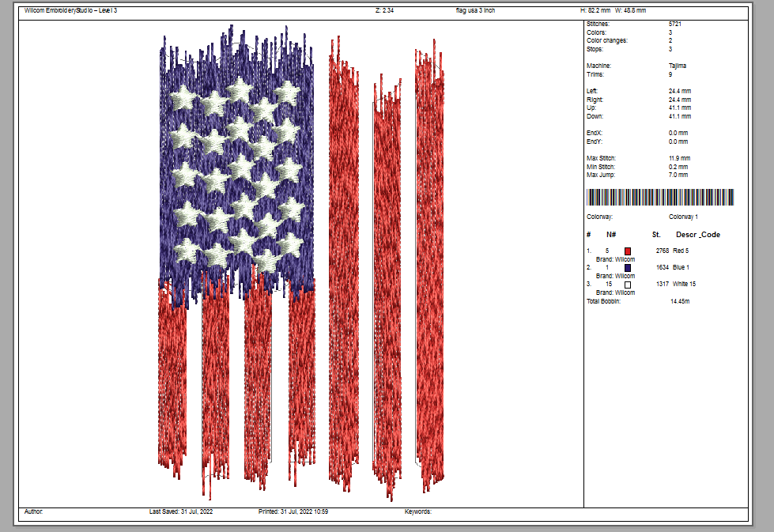Click the bobbin length value "14.45m"

tap(680, 301)
